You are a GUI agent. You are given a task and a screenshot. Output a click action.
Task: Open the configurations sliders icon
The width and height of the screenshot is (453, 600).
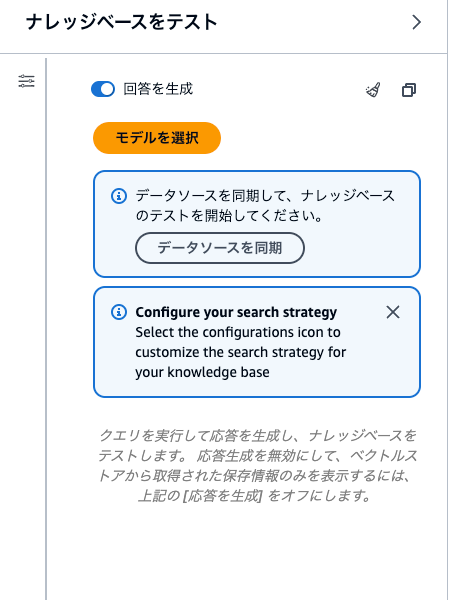coord(26,81)
